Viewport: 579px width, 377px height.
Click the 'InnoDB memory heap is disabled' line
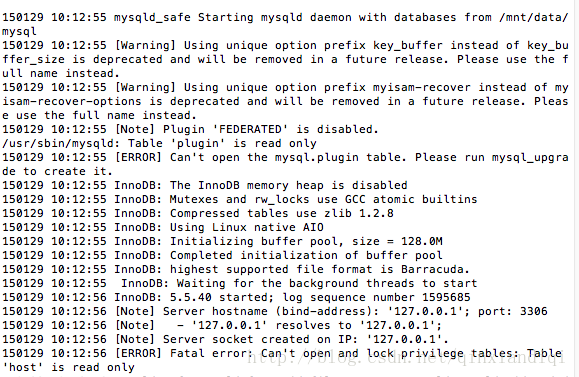[x=205, y=185]
